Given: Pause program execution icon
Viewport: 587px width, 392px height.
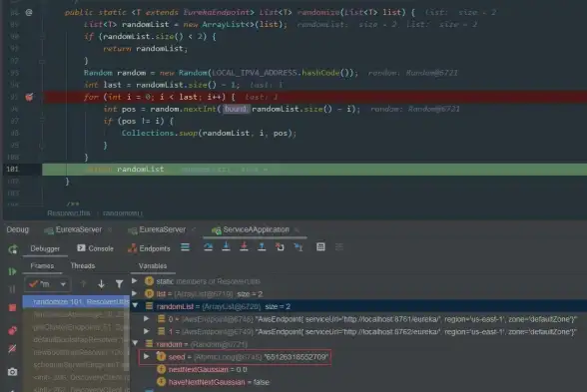Looking at the screenshot, I should (x=12, y=289).
